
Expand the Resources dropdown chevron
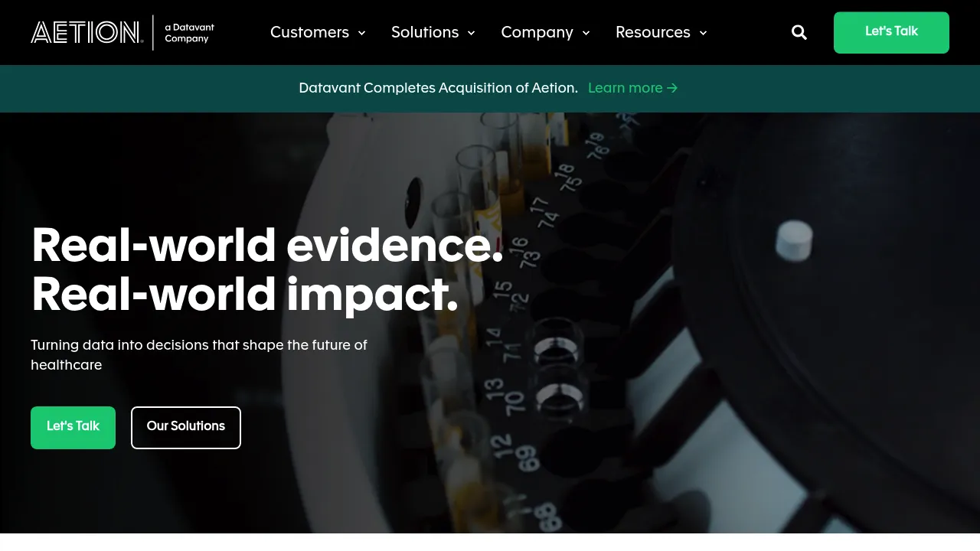tap(703, 33)
